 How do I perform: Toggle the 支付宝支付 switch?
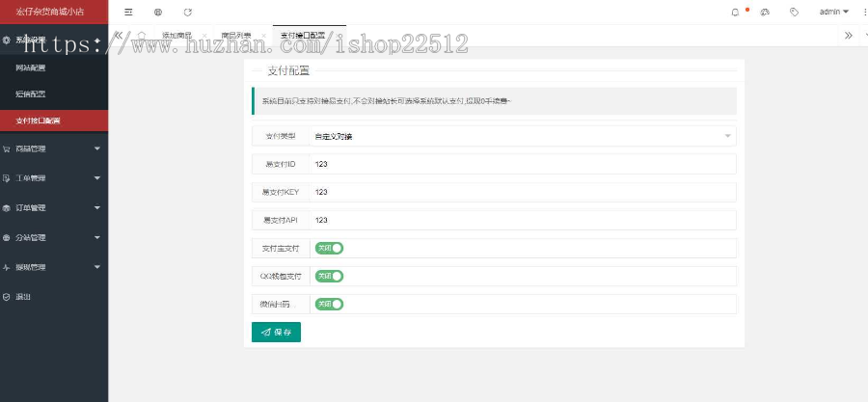(x=330, y=249)
